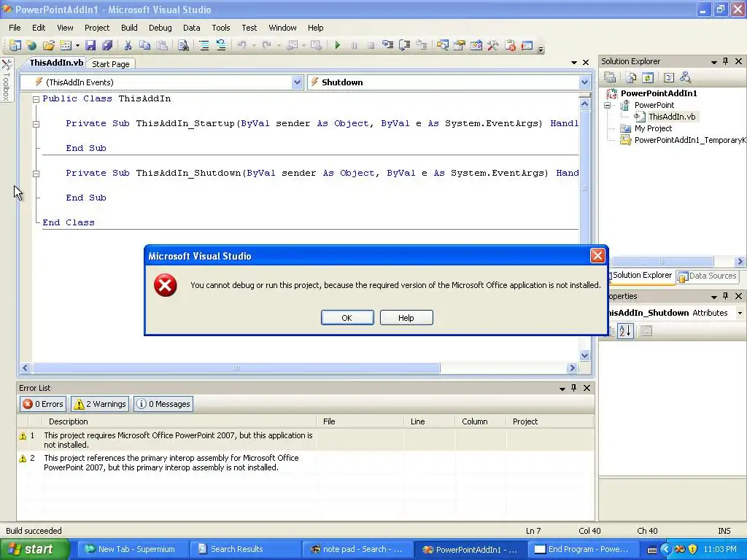Click View Class Diagram in Solution Explorer

(686, 77)
